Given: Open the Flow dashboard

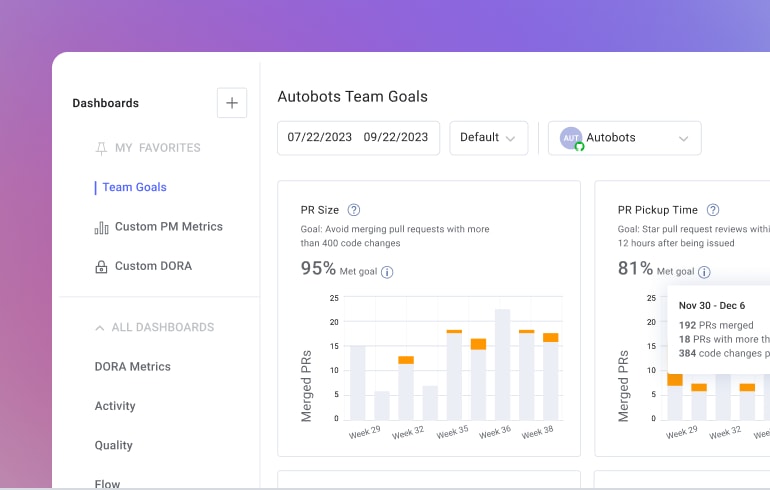Looking at the screenshot, I should point(107,484).
